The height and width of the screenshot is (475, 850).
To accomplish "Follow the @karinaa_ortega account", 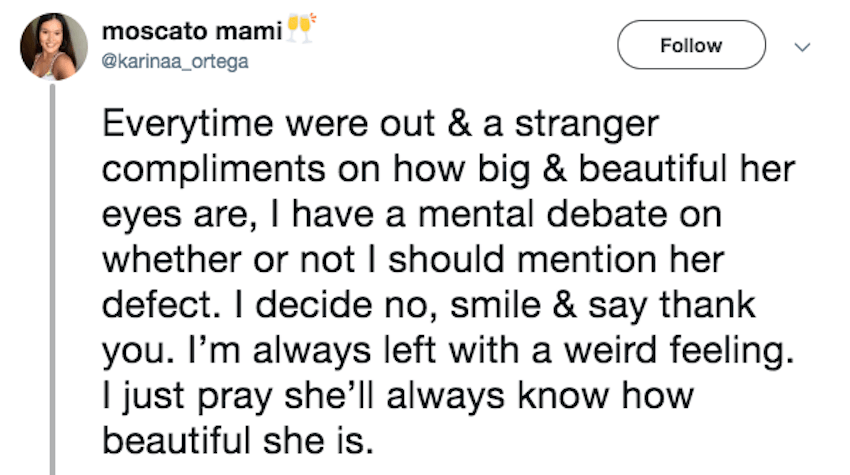I will point(691,45).
